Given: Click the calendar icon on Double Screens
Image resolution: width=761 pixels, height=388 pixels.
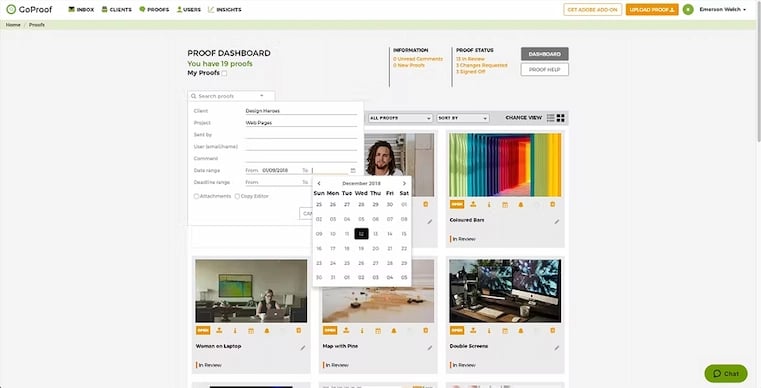Looking at the screenshot, I should point(505,331).
